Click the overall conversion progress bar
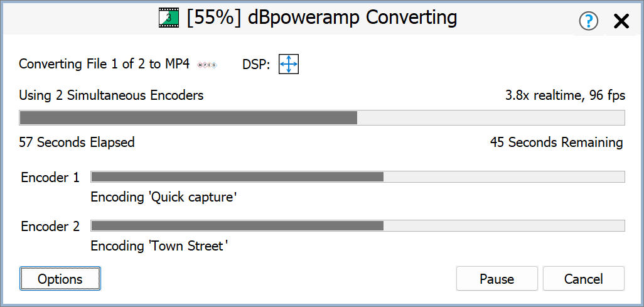Viewport: 644px width, 307px height. [322, 118]
